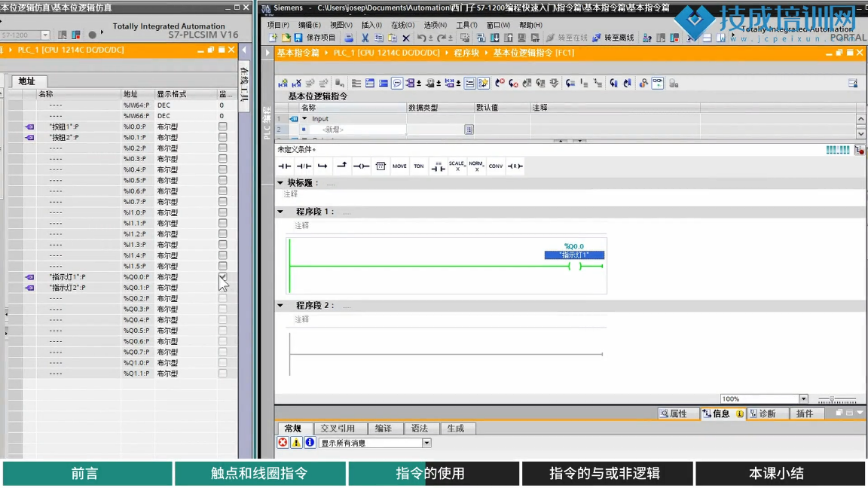Image resolution: width=868 pixels, height=488 pixels.
Task: Insert the equal comparison contact
Action: coord(438,166)
